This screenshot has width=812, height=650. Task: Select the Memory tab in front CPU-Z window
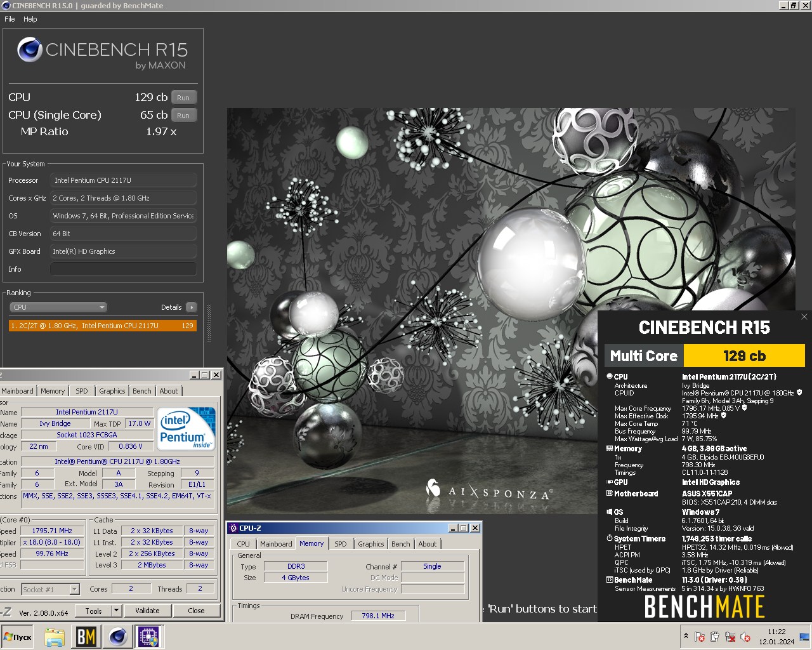click(x=311, y=543)
